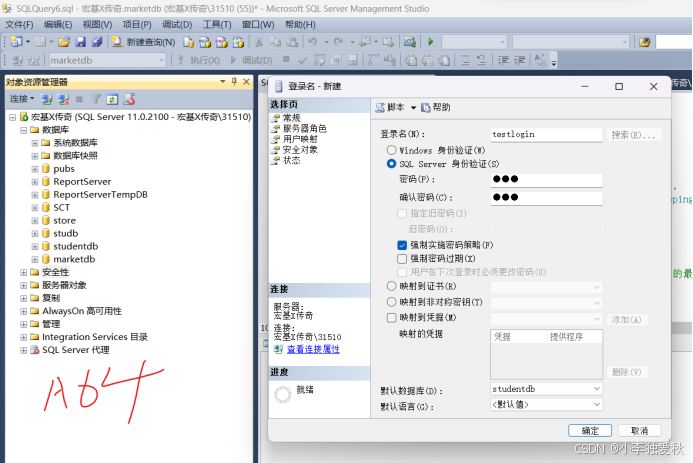Image resolution: width=693 pixels, height=463 pixels.
Task: Click the login name field containing testlogin
Action: [x=546, y=134]
